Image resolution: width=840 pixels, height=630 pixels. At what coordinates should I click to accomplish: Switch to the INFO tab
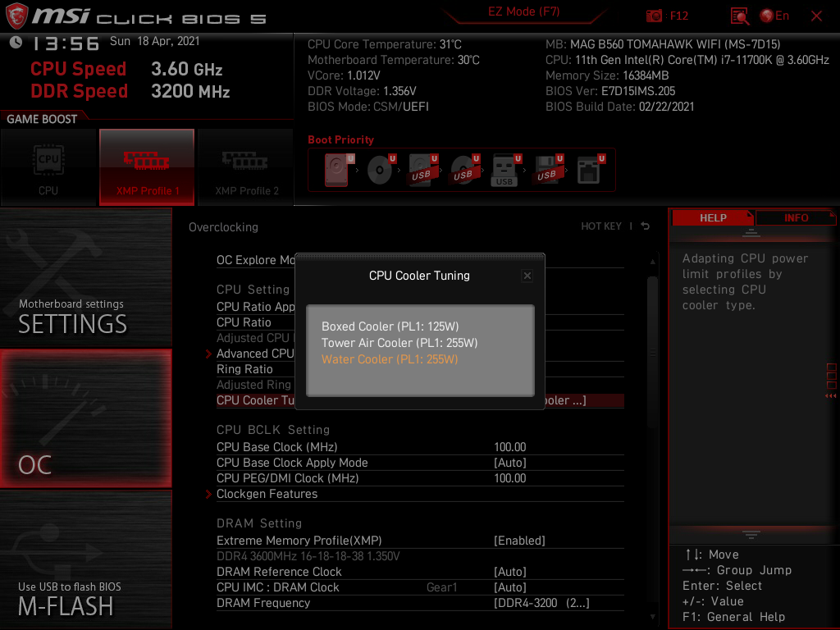pos(796,217)
